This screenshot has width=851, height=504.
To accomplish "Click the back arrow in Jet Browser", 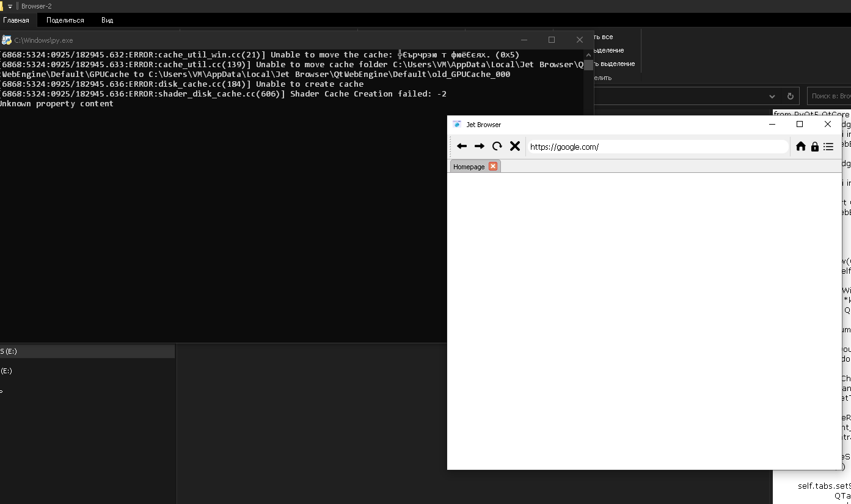I will point(462,147).
